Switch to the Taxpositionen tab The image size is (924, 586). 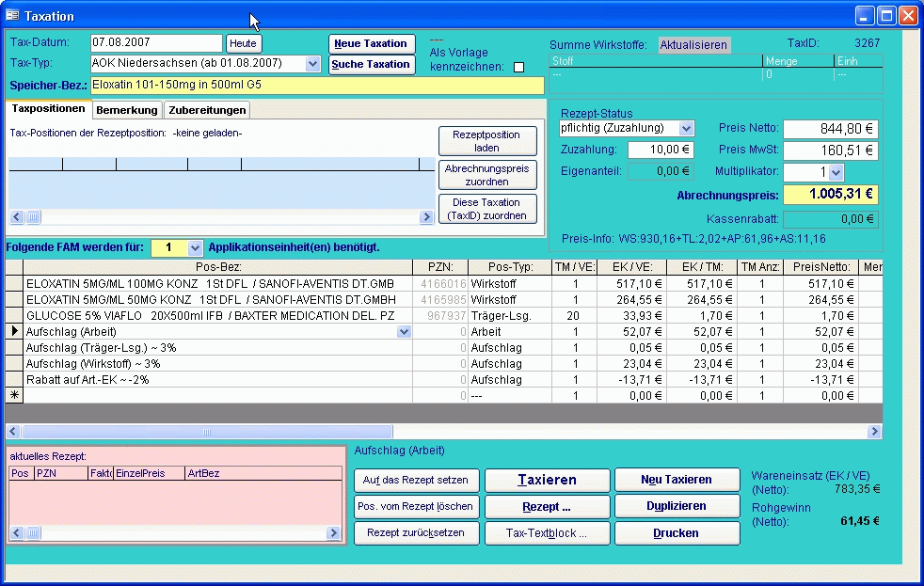48,109
